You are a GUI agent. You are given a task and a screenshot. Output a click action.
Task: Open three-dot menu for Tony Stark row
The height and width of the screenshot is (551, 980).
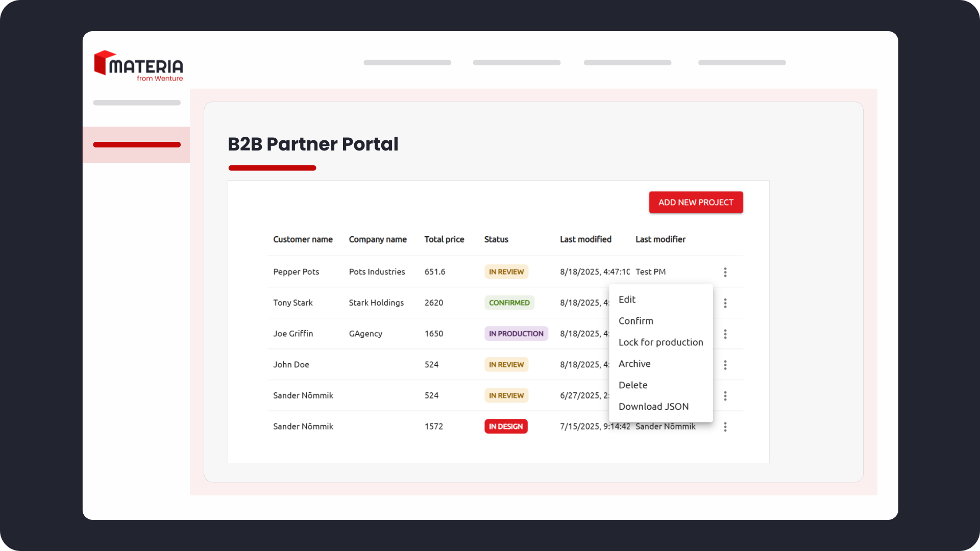click(725, 303)
